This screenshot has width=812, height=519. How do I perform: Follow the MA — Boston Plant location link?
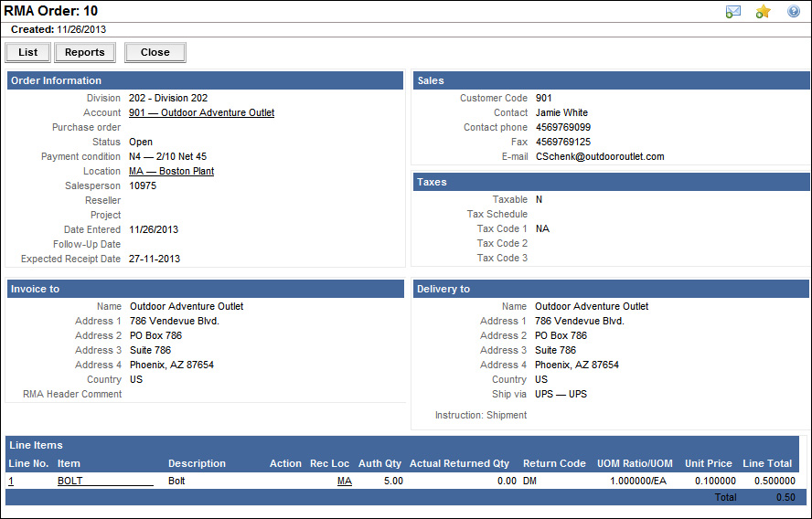coord(171,171)
